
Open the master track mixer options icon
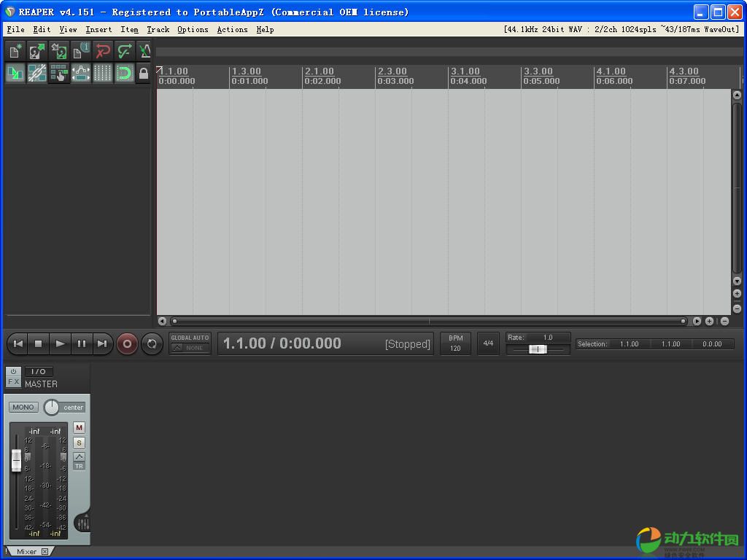coord(82,524)
